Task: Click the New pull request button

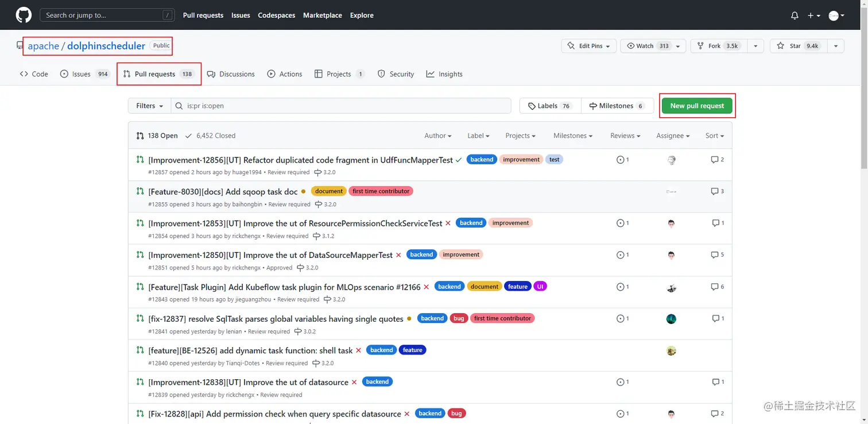Action: (697, 106)
